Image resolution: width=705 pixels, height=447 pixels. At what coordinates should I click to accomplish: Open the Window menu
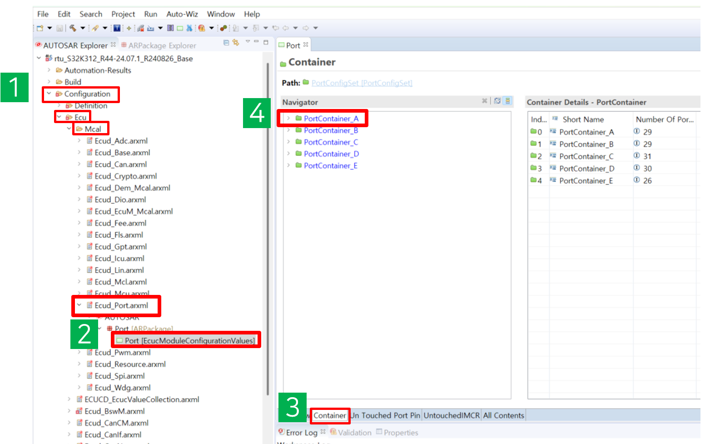(220, 14)
